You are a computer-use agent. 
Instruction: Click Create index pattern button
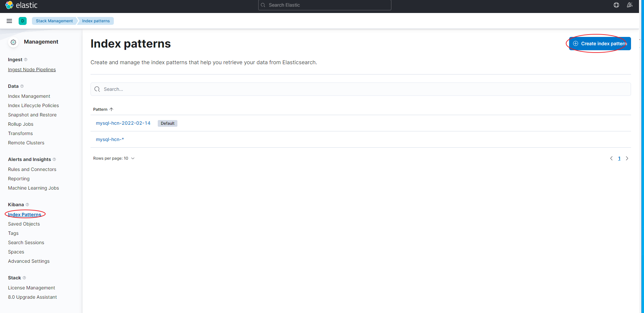point(600,44)
